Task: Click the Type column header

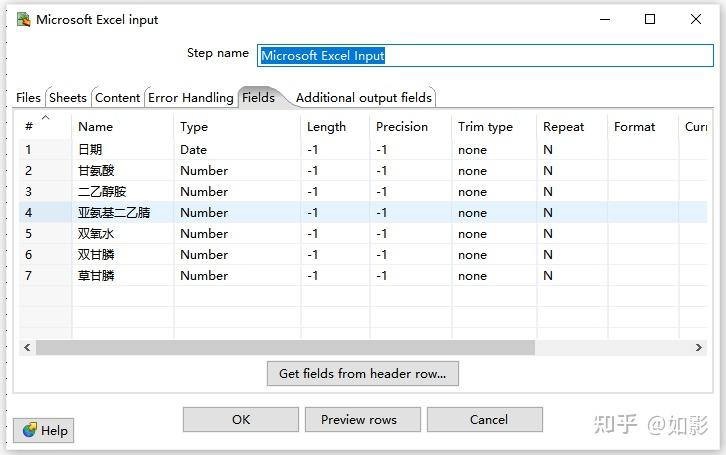Action: pyautogui.click(x=238, y=127)
